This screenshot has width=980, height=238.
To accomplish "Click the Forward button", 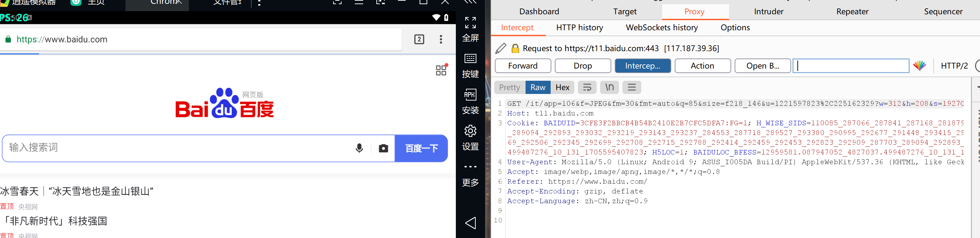I will click(x=523, y=66).
